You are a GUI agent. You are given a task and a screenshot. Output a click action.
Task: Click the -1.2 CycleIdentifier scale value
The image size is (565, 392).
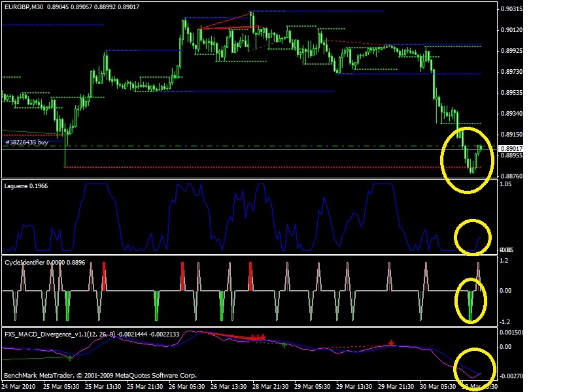pyautogui.click(x=505, y=322)
